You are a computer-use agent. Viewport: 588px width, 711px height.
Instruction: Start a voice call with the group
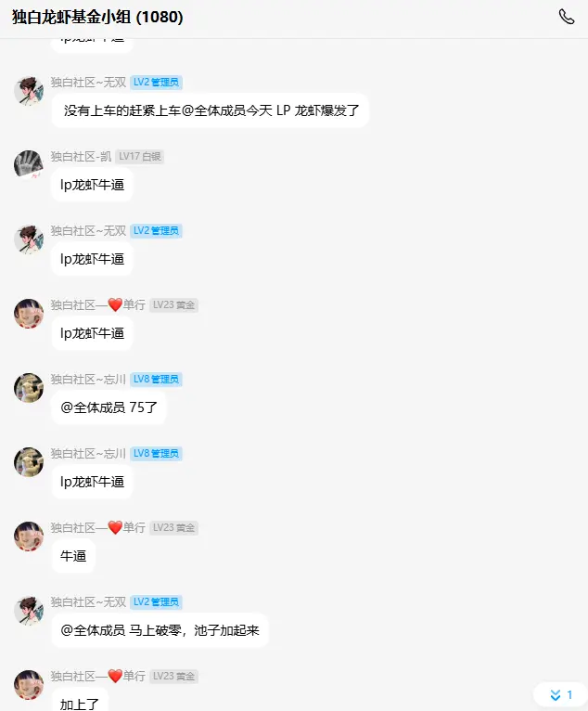(567, 17)
